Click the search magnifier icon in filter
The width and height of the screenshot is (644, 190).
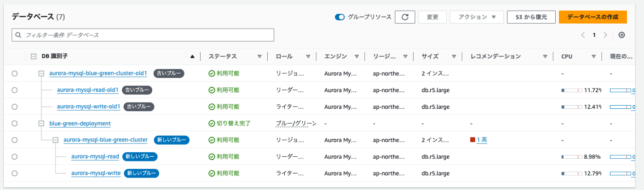[18, 35]
